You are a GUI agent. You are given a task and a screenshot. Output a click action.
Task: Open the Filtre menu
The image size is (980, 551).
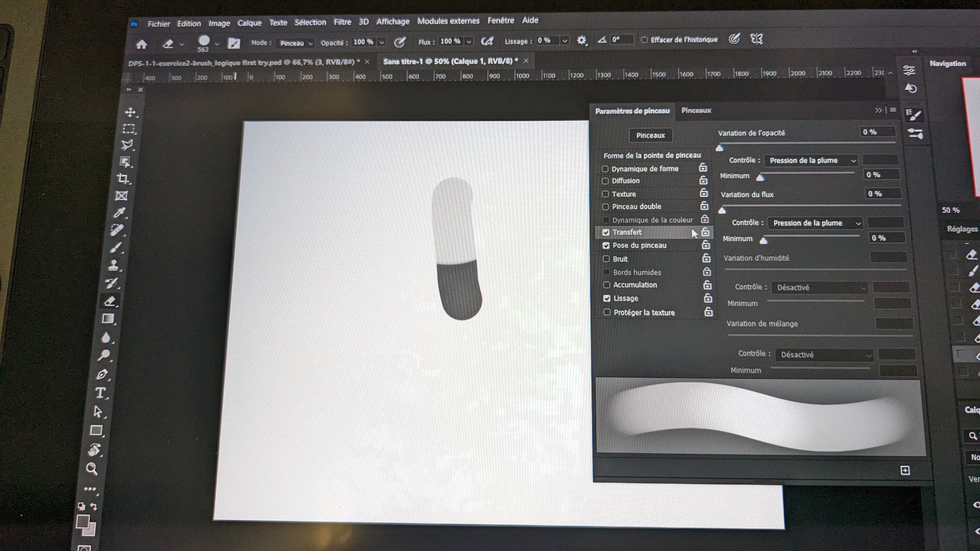click(342, 22)
